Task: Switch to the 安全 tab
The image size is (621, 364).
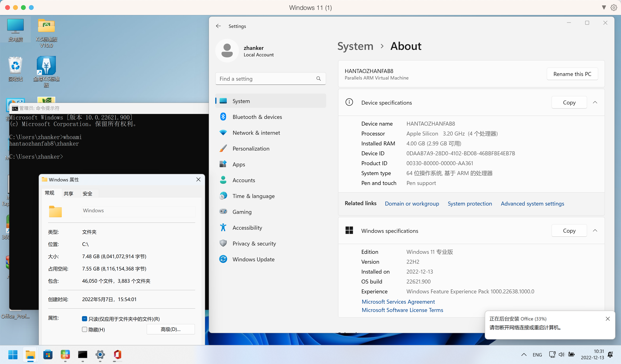Action: [88, 193]
